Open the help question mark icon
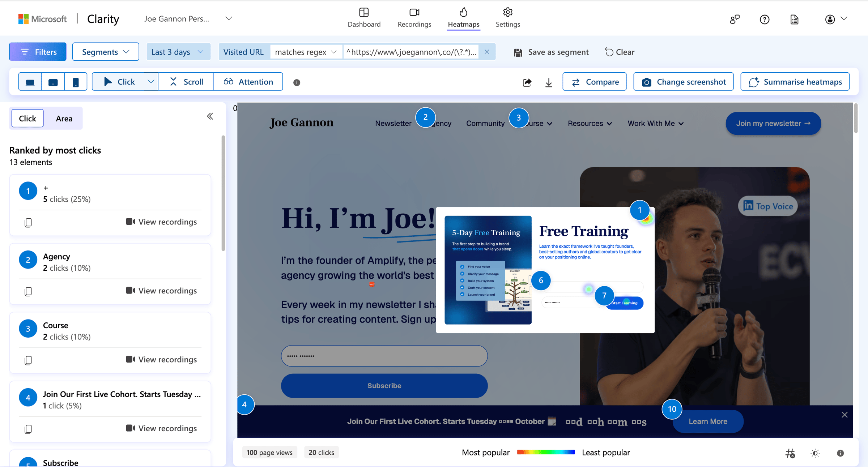Image resolution: width=868 pixels, height=467 pixels. (764, 20)
